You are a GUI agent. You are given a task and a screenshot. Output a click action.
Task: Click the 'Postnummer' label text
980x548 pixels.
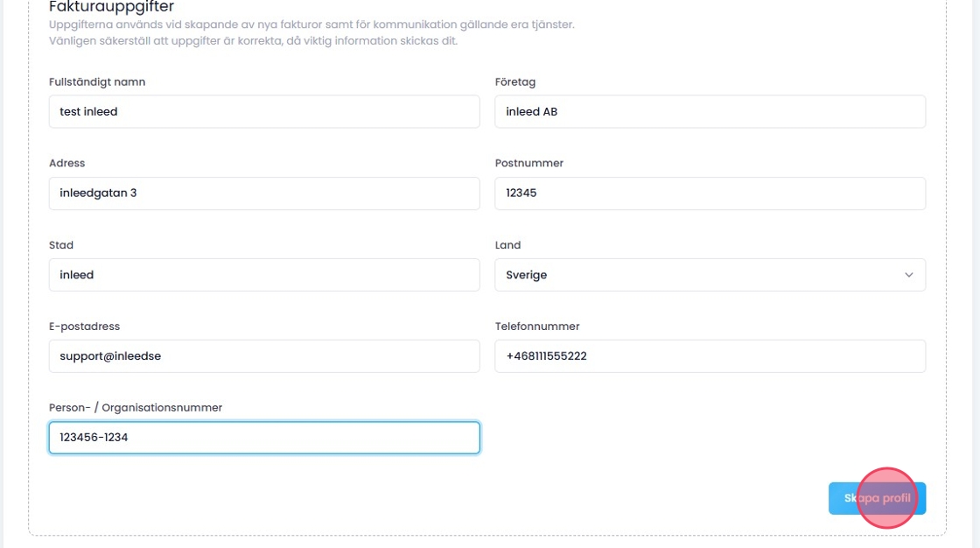click(529, 164)
